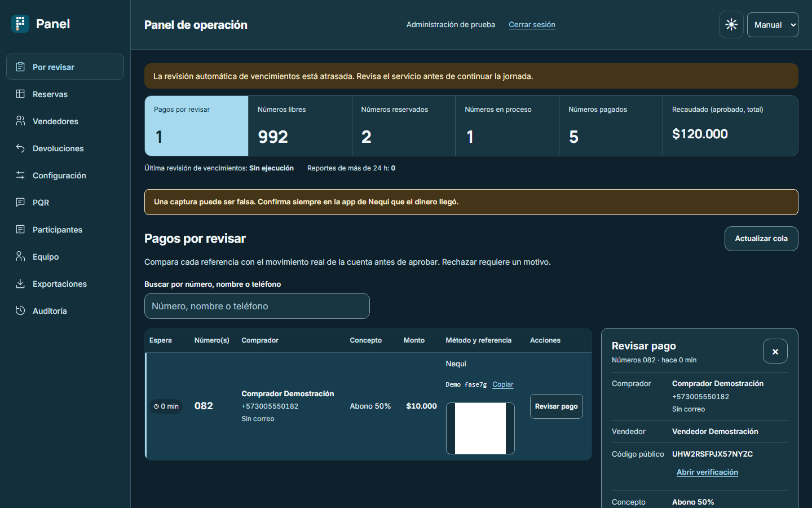
Task: Navigate to Vendedores section
Action: pyautogui.click(x=65, y=121)
